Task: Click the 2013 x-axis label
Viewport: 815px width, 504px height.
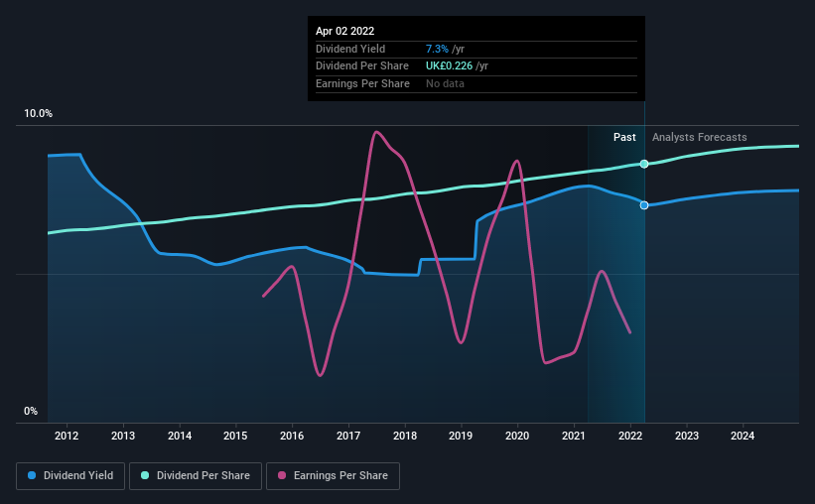Action: (123, 436)
